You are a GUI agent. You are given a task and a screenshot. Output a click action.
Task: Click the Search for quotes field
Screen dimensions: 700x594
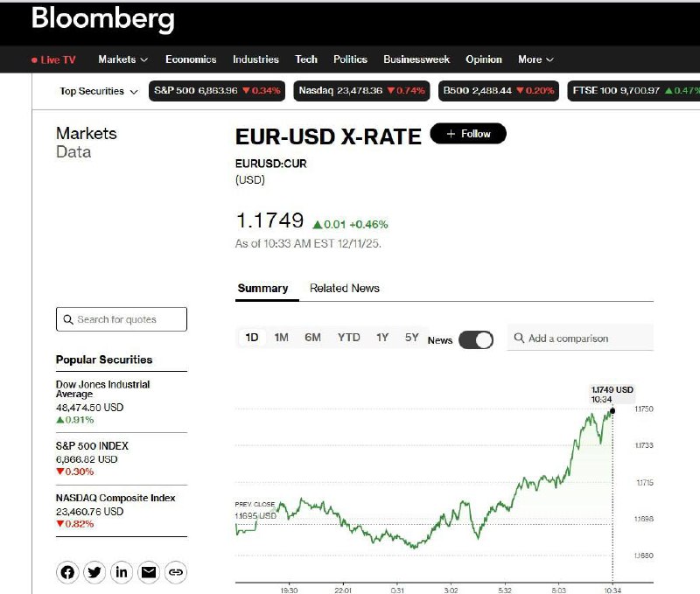tap(122, 319)
